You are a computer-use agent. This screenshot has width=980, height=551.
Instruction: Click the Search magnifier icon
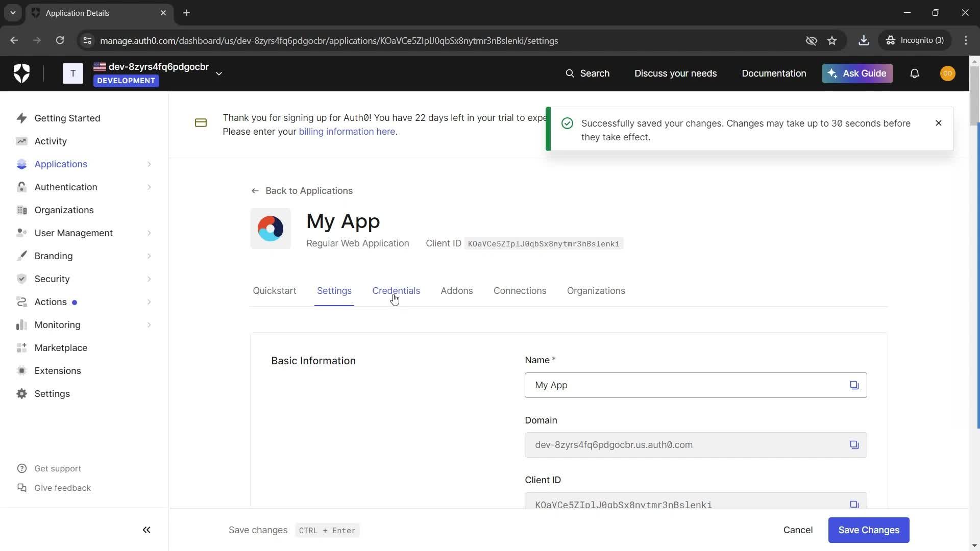pos(570,73)
